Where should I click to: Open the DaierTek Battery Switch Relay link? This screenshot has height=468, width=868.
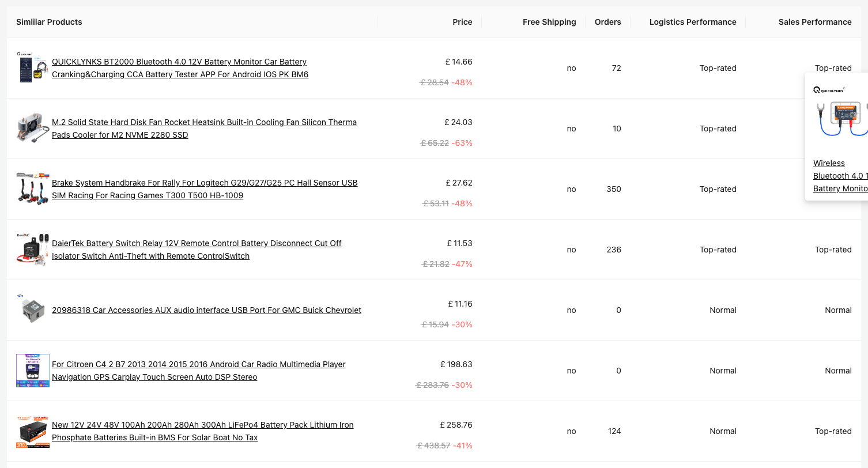point(197,250)
